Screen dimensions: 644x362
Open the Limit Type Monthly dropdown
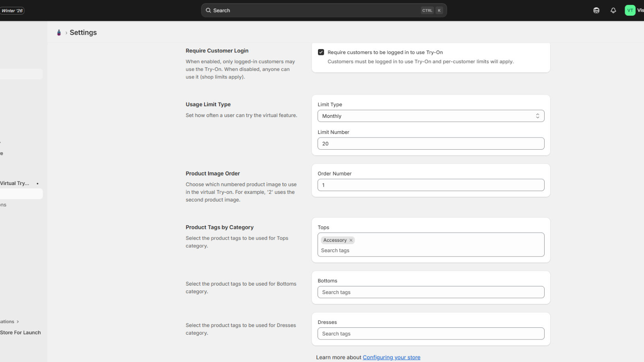tap(431, 116)
